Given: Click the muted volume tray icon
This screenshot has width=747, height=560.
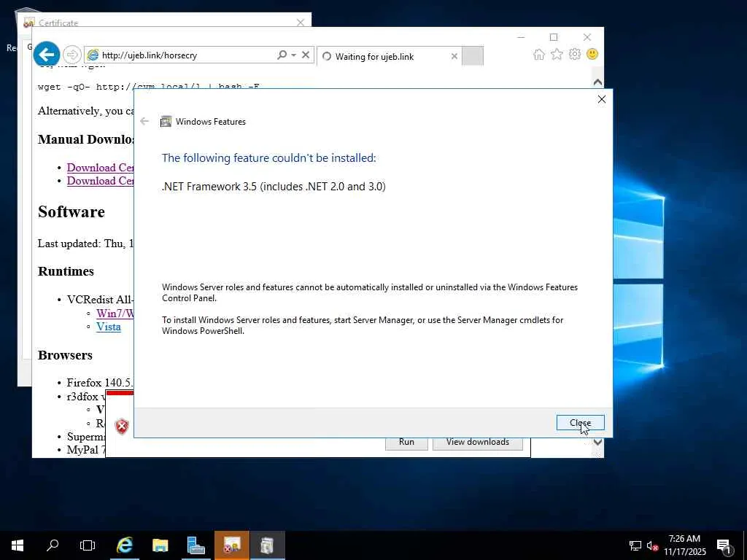Looking at the screenshot, I should tap(652, 545).
